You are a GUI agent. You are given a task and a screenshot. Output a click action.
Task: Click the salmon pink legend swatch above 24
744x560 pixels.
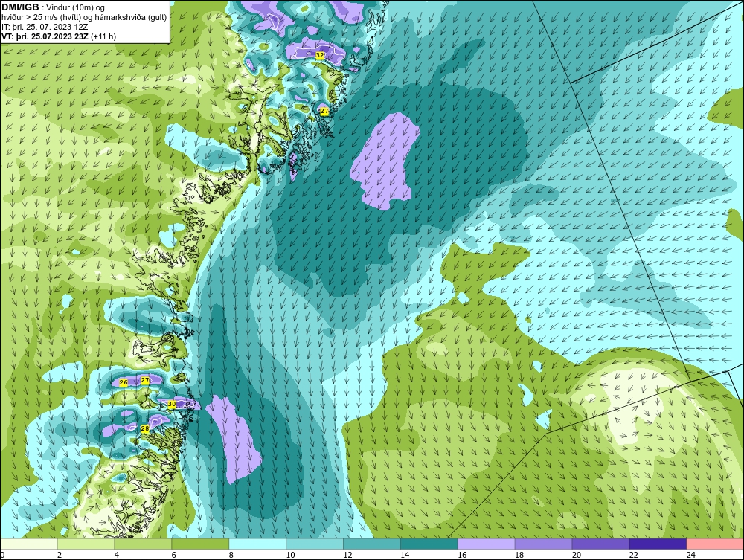pos(715,544)
